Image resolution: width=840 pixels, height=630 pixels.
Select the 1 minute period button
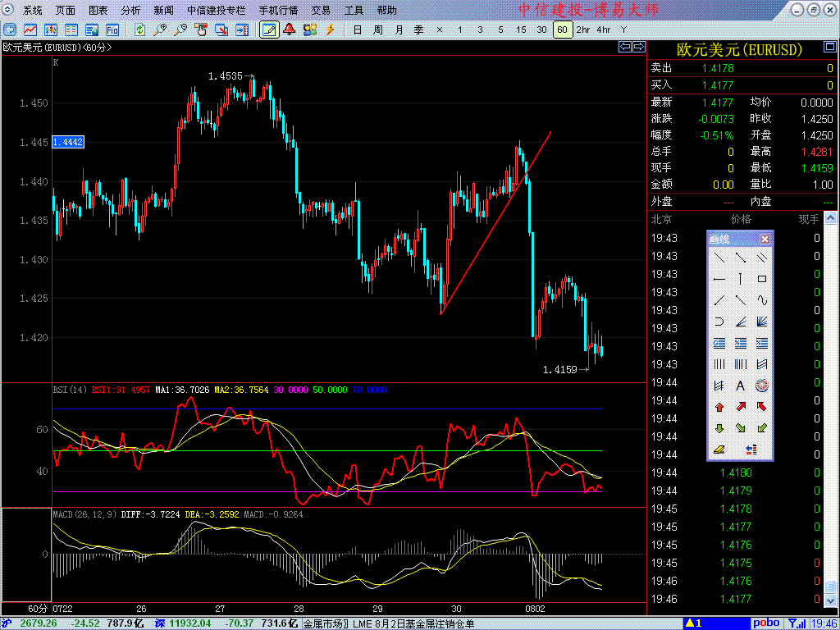459,30
